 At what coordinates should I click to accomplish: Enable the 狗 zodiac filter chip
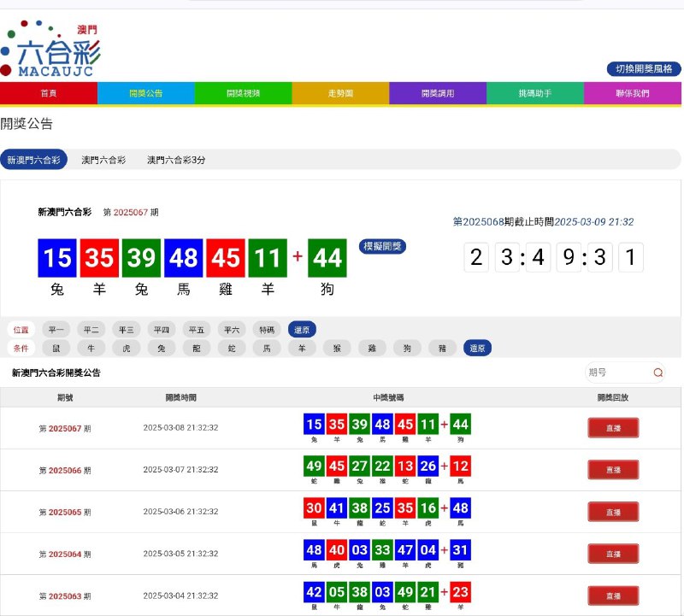(407, 348)
